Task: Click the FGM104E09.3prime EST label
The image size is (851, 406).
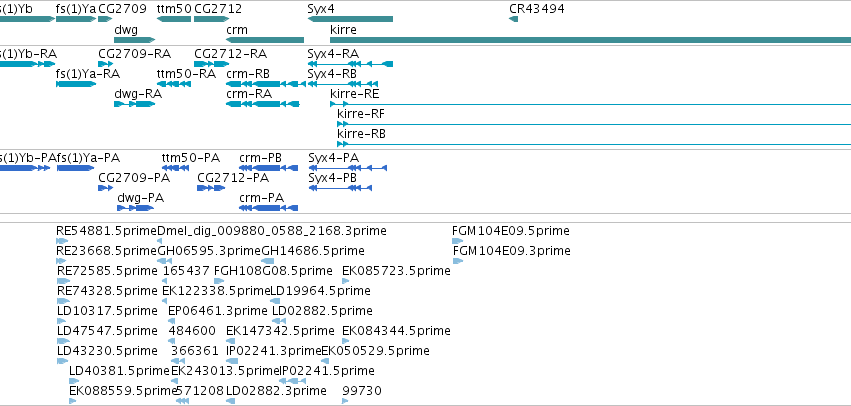Action: tap(511, 251)
